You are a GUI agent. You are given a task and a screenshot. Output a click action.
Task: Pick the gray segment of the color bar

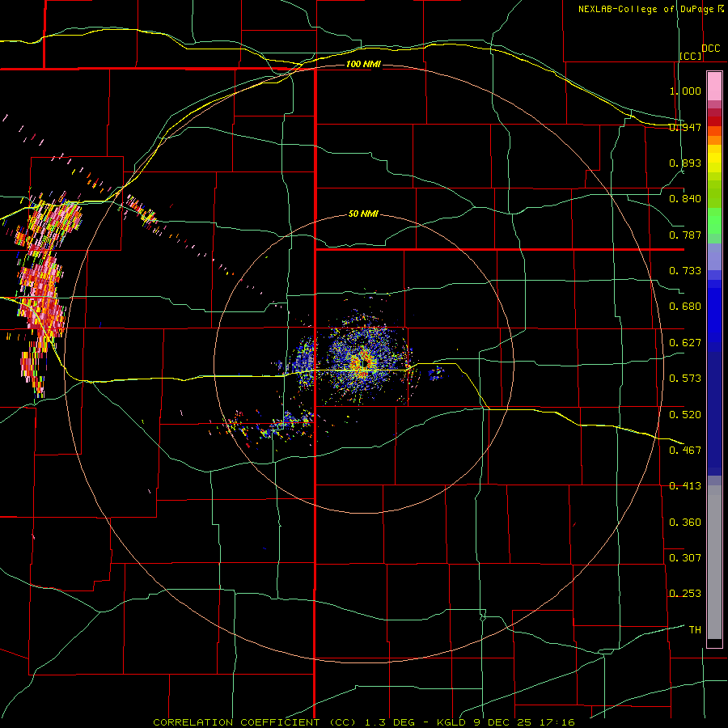714,562
